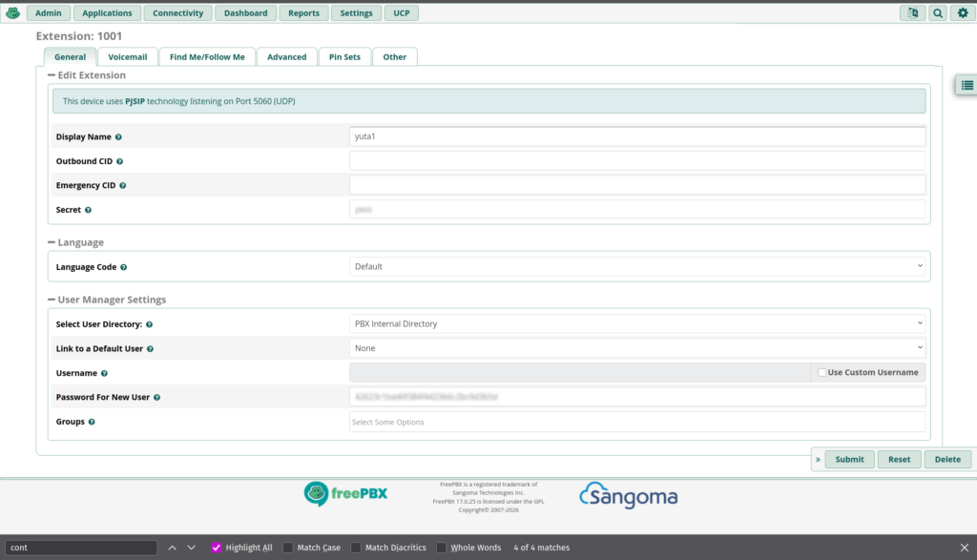Open the language selector icon in top bar
The height and width of the screenshot is (560, 977).
coord(912,13)
